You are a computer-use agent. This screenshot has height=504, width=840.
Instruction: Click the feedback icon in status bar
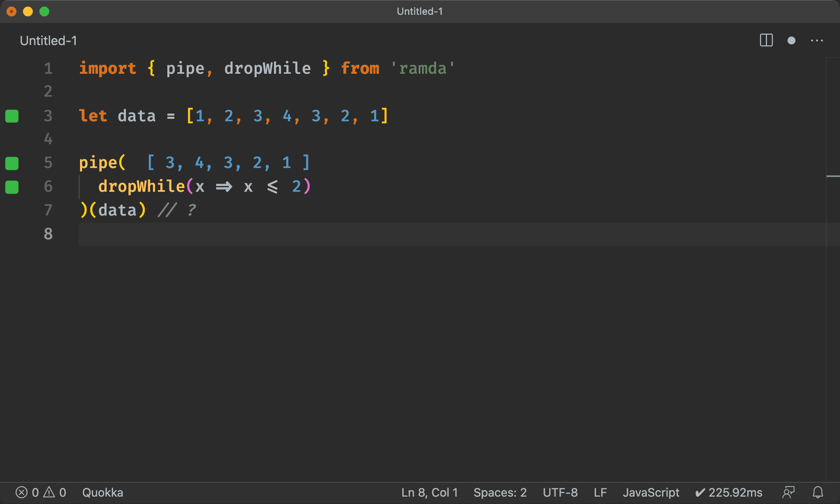[788, 492]
